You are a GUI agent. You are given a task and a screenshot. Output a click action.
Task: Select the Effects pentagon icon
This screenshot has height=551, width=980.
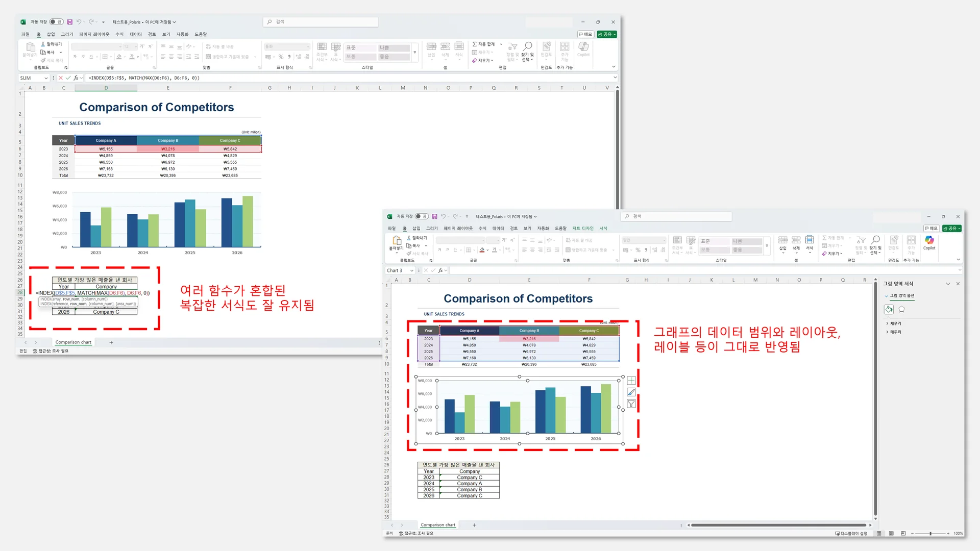tap(902, 309)
